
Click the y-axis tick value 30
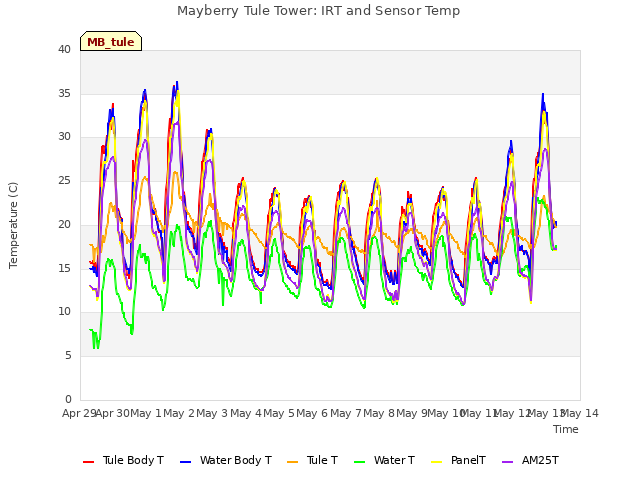[64, 137]
